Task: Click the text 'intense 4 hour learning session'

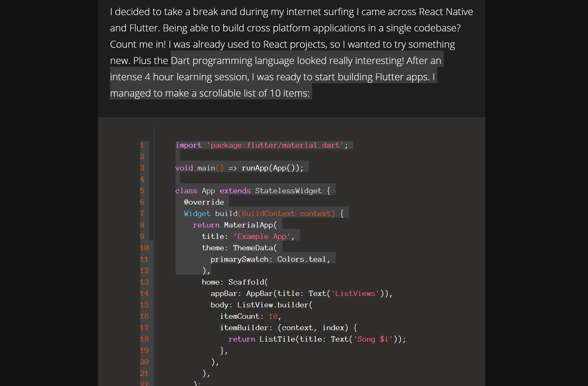Action: tap(179, 77)
